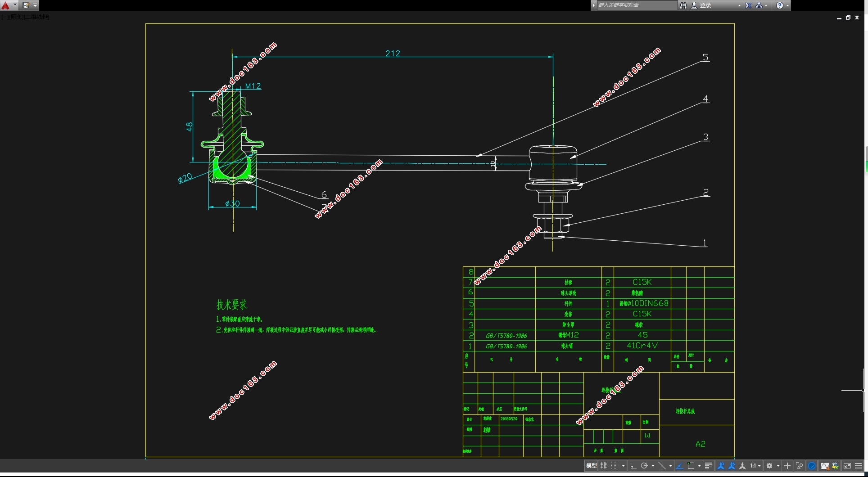This screenshot has height=477, width=868.
Task: Open Autodesk Exchange apps (X icon)
Action: coord(748,5)
